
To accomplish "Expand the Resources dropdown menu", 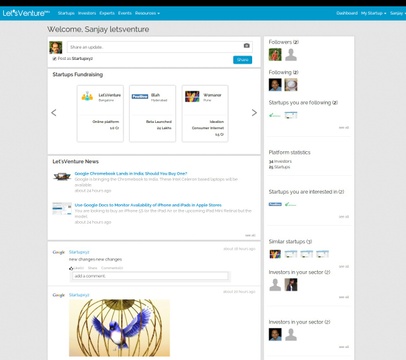I will click(x=147, y=13).
